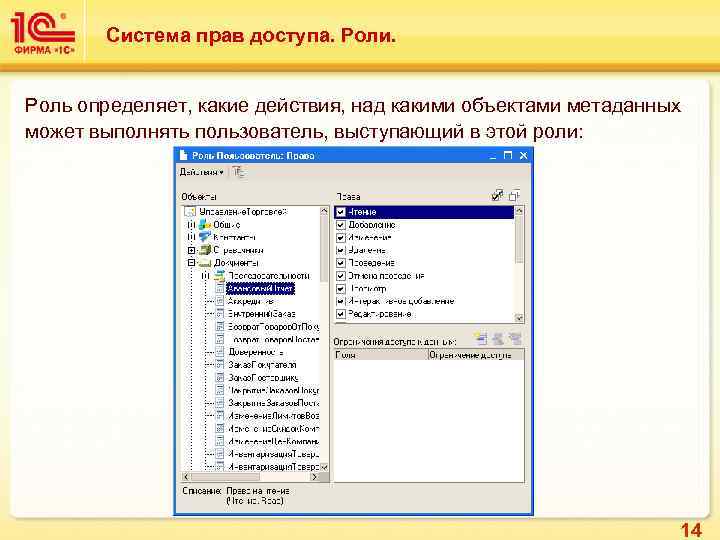
Task: Click the Константы branch icon
Action: point(205,237)
